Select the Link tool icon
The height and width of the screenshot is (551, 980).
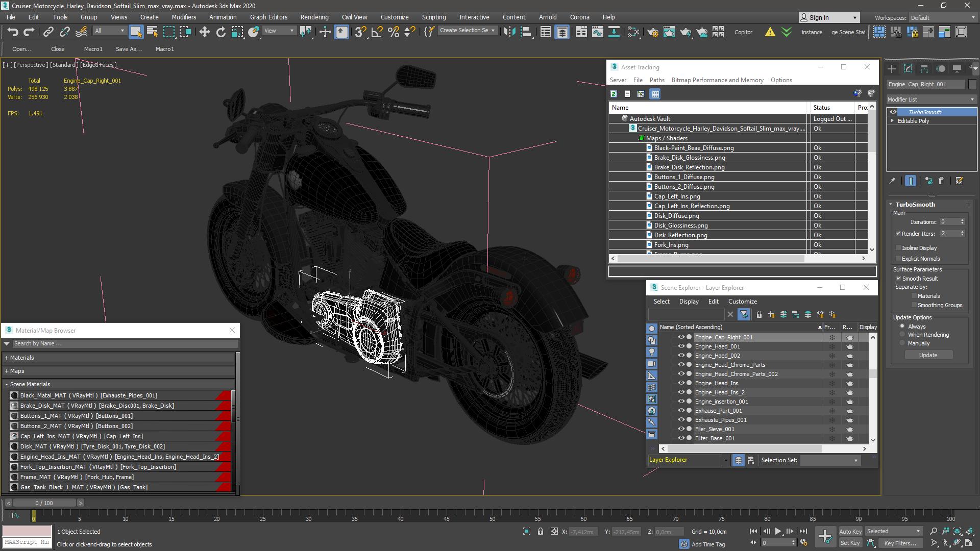[48, 32]
